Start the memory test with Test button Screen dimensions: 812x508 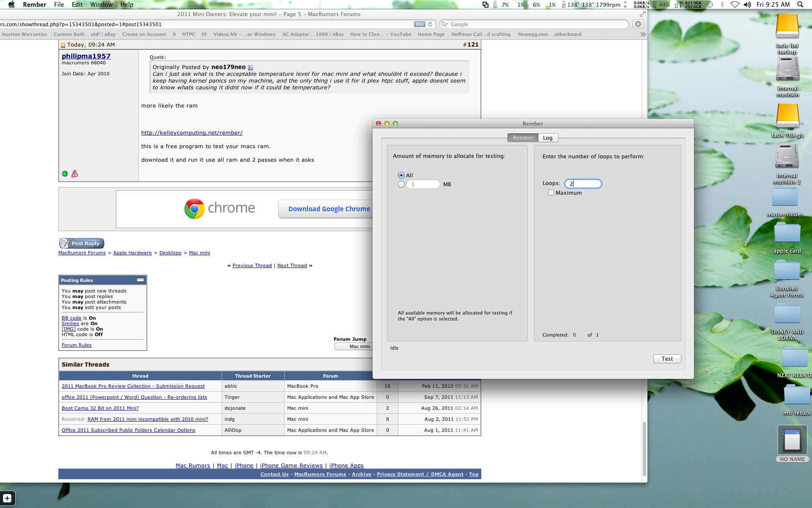tap(667, 359)
